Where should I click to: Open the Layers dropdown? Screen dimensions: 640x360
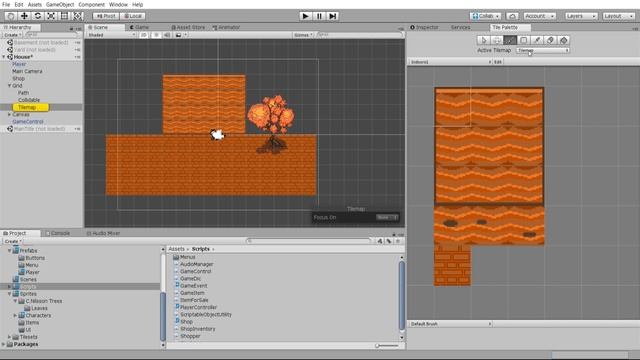coord(581,16)
